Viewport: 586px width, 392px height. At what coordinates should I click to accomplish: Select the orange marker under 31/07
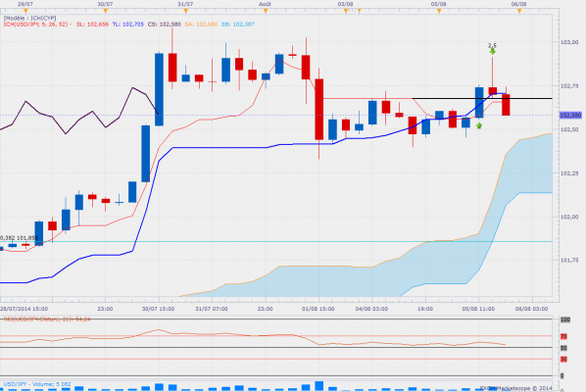[x=186, y=11]
